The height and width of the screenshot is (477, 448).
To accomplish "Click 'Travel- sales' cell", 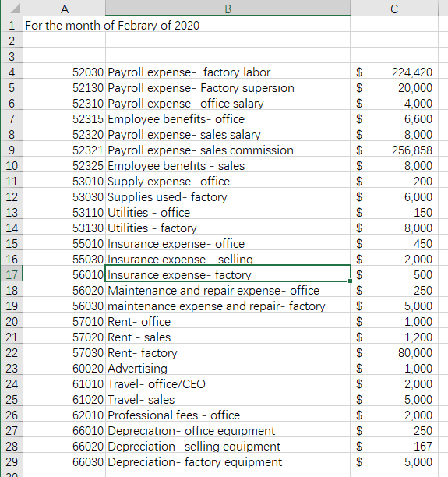I will (x=228, y=399).
